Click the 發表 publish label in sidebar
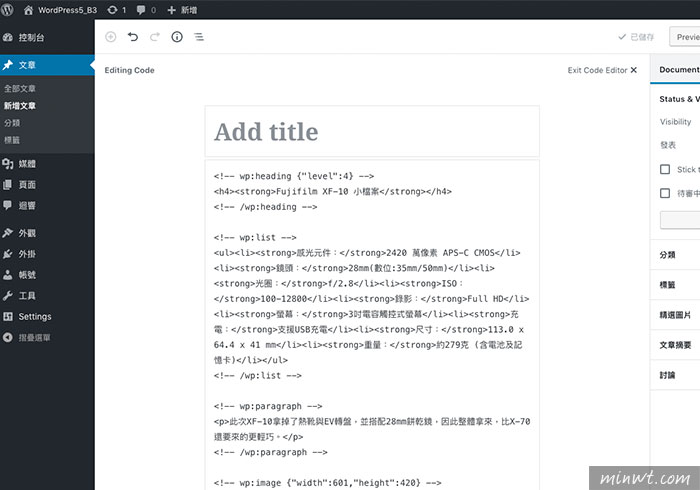The image size is (700, 490). point(668,145)
